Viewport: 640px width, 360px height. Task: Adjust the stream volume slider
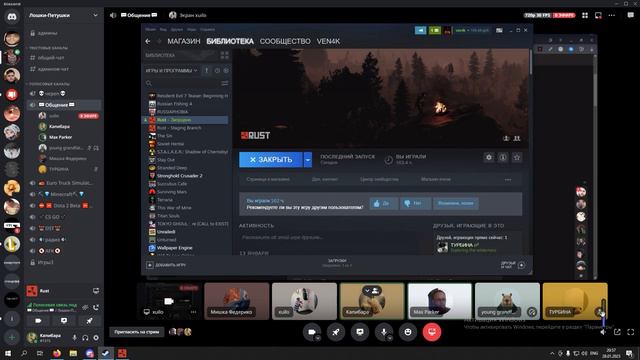(603, 312)
